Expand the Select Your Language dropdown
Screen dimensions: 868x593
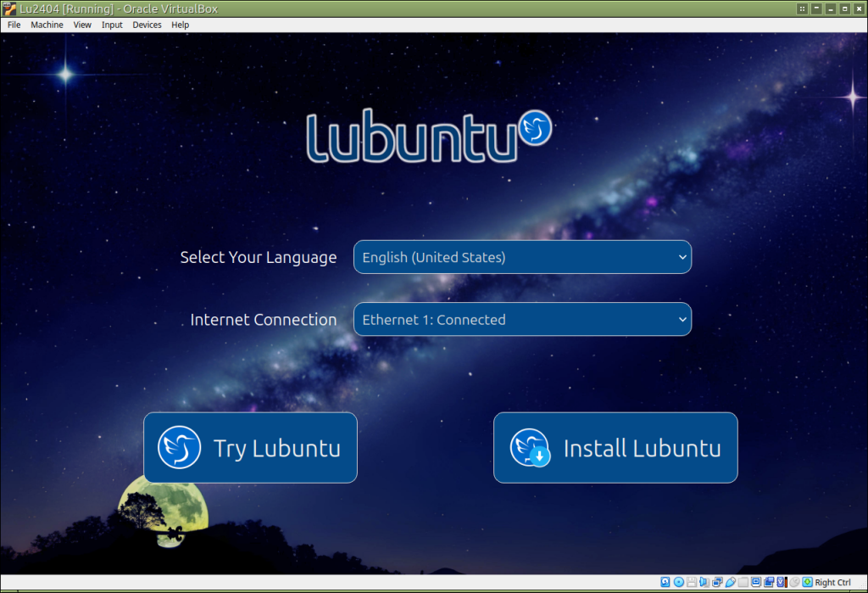522,257
